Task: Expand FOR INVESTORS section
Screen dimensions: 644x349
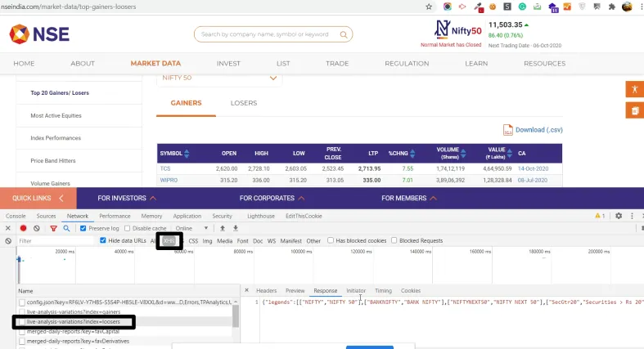Action: 127,198
